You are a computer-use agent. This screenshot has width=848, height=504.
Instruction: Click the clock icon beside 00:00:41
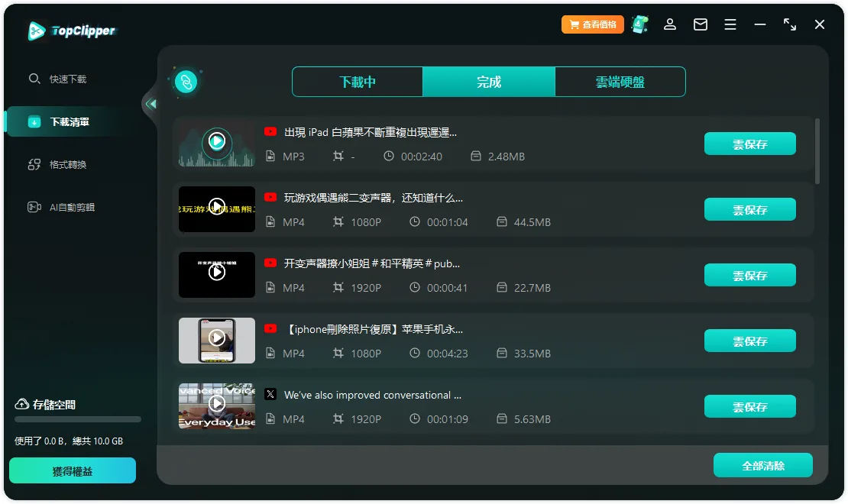[x=415, y=288]
